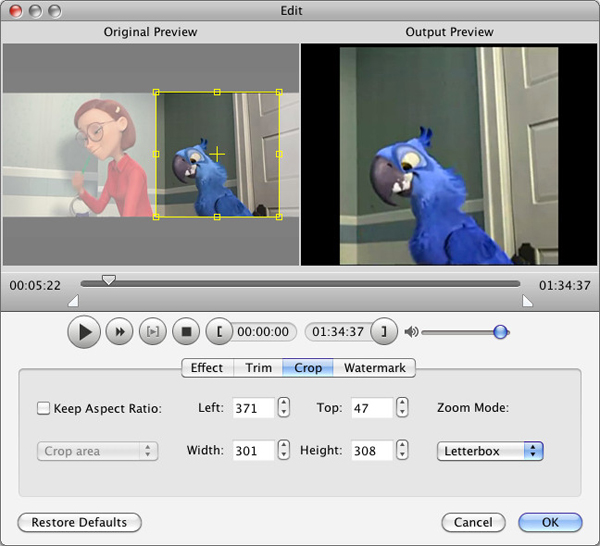600x546 pixels.
Task: Click the trim end time 01:34:37 field
Action: [x=338, y=332]
